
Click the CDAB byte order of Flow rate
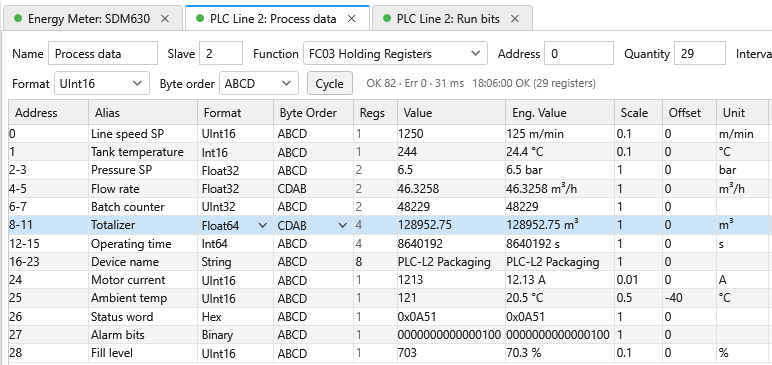point(314,189)
